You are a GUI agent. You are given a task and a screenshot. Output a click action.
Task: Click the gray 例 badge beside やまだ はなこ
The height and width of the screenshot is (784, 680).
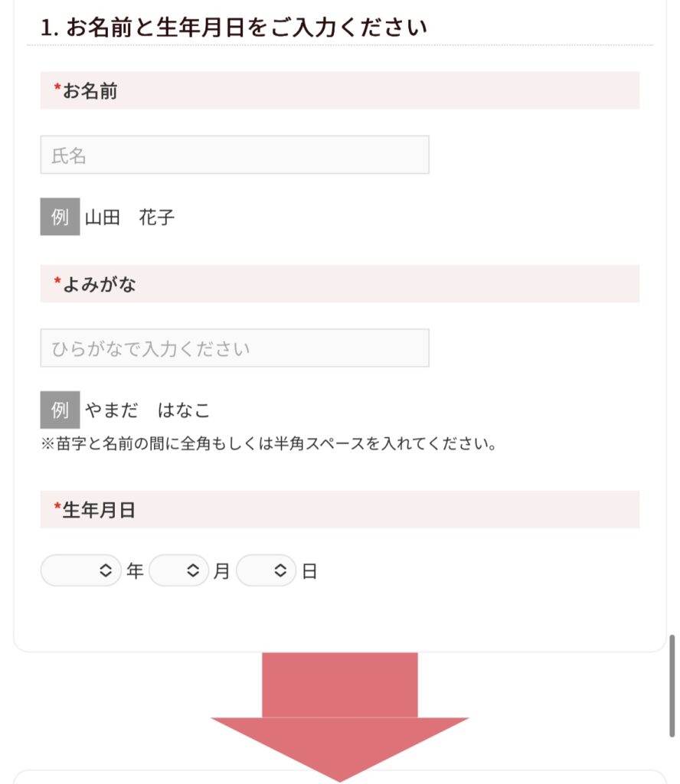(x=60, y=410)
